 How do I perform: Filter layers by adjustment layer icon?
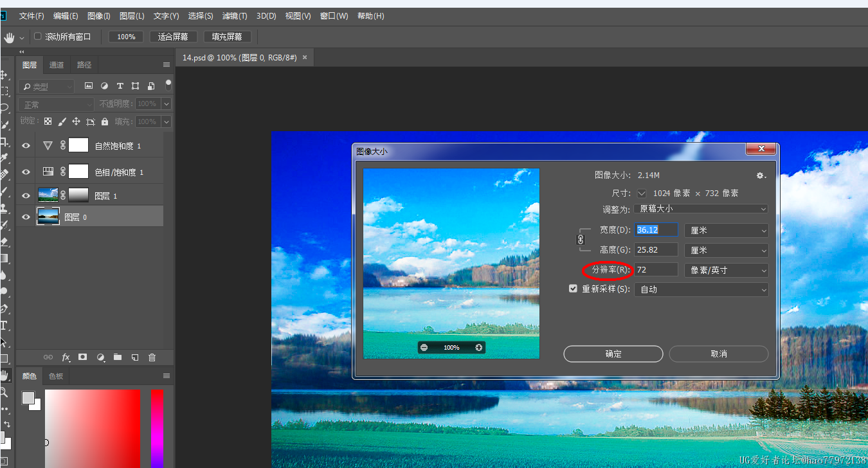(x=104, y=85)
